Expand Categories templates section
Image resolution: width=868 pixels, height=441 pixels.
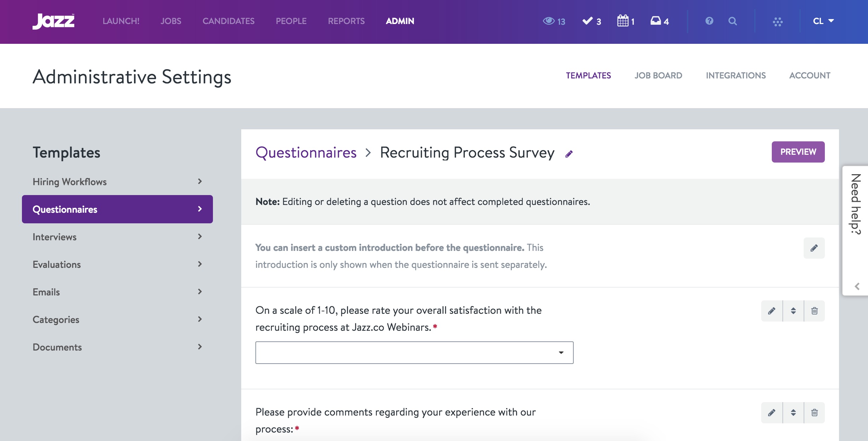tap(117, 319)
